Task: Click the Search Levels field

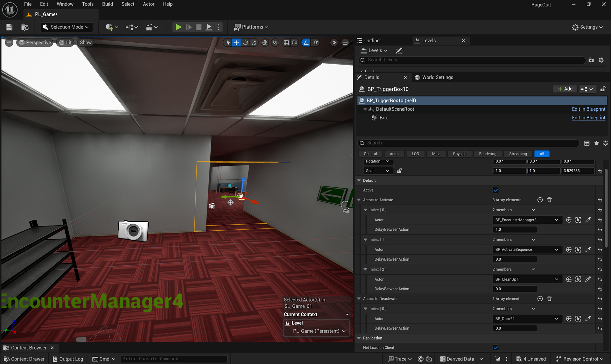Action: 473,60
